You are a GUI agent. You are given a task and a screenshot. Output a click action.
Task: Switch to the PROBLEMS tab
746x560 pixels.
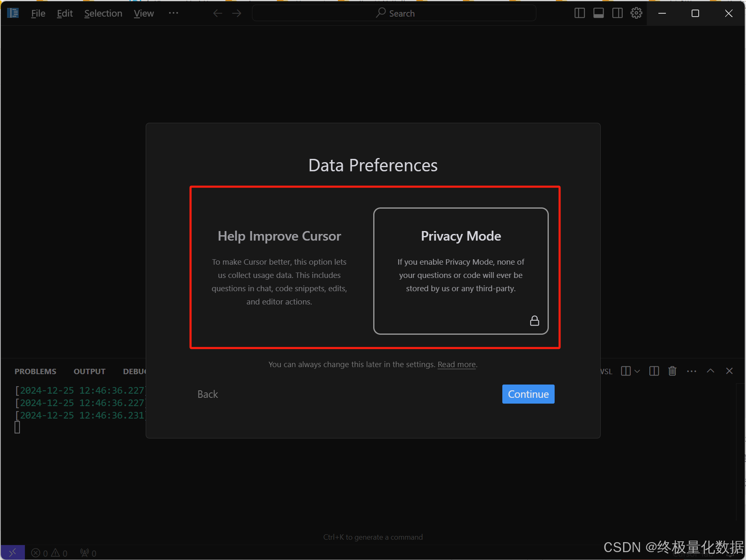[35, 371]
